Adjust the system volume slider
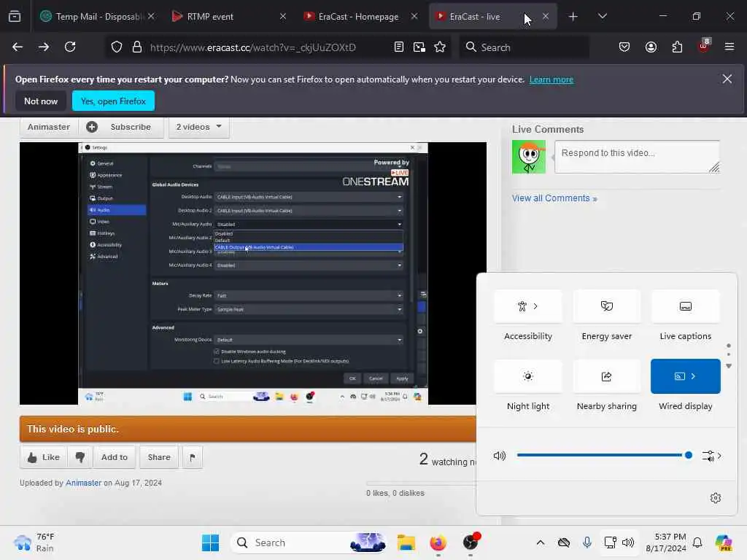The image size is (747, 560). tap(603, 456)
